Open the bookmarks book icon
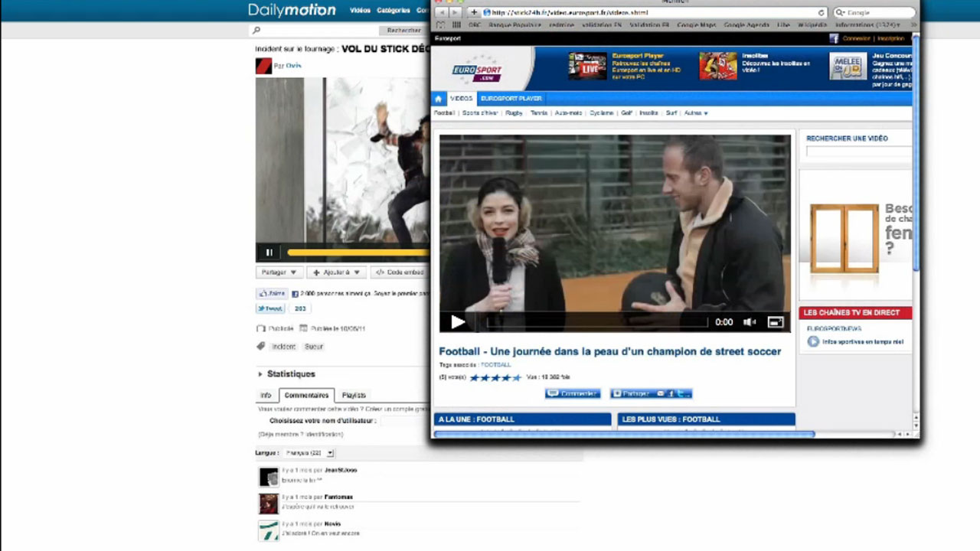980x551 pixels. (x=440, y=25)
